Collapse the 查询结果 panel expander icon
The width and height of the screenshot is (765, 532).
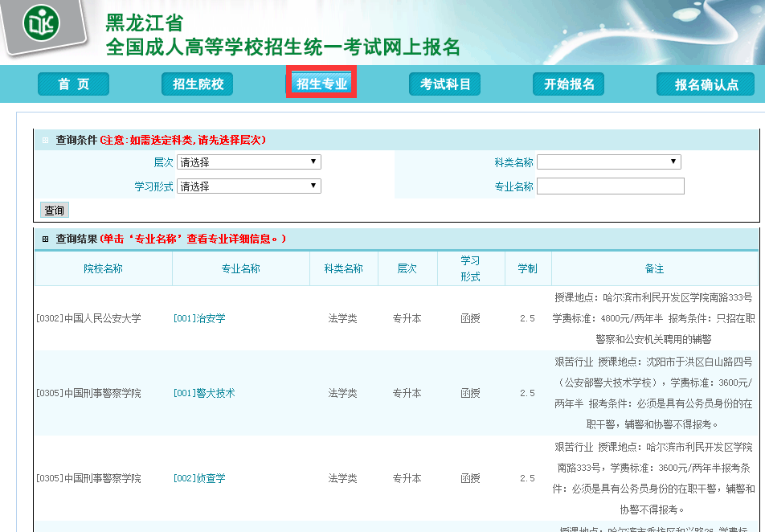tap(45, 239)
